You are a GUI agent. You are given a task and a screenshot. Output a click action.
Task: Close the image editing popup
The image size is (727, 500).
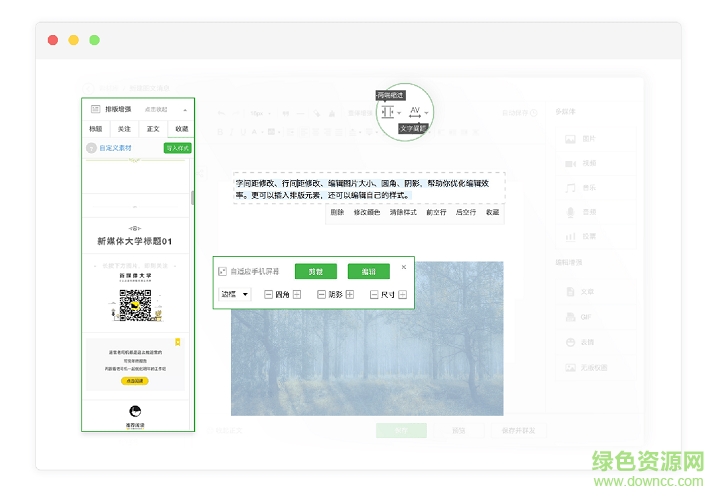coord(404,267)
